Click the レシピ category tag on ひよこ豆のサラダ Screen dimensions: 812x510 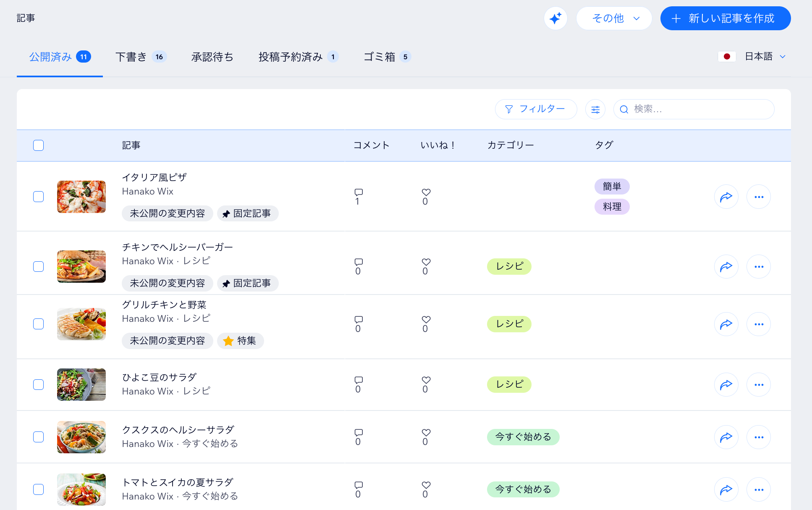click(x=509, y=384)
